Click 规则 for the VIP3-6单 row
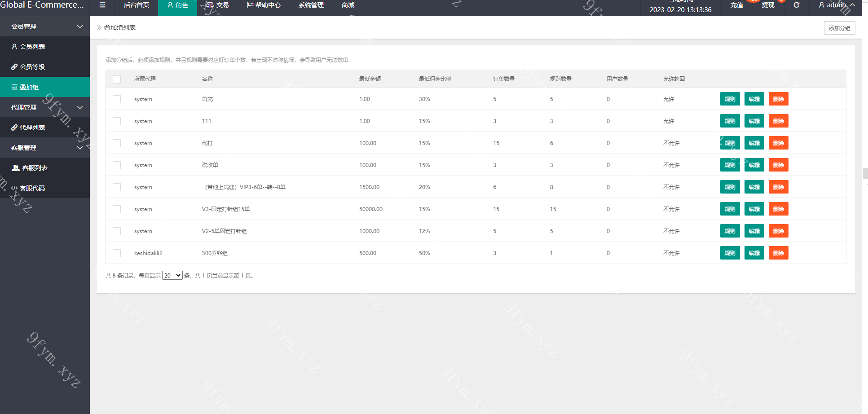The width and height of the screenshot is (868, 414). pyautogui.click(x=730, y=187)
